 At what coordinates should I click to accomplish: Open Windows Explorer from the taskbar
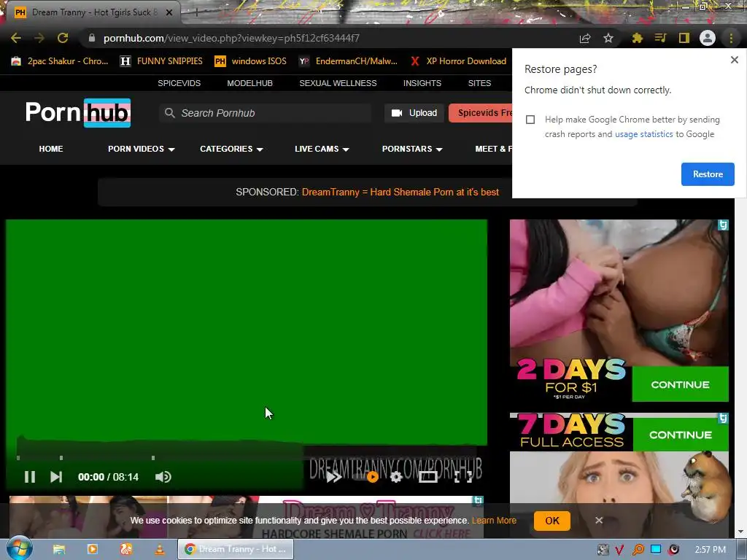click(58, 549)
